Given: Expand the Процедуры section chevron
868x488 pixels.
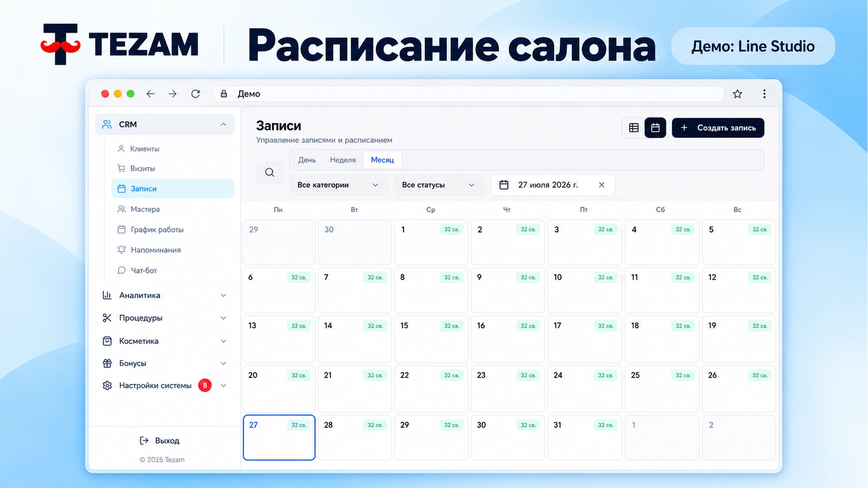Looking at the screenshot, I should pyautogui.click(x=224, y=318).
